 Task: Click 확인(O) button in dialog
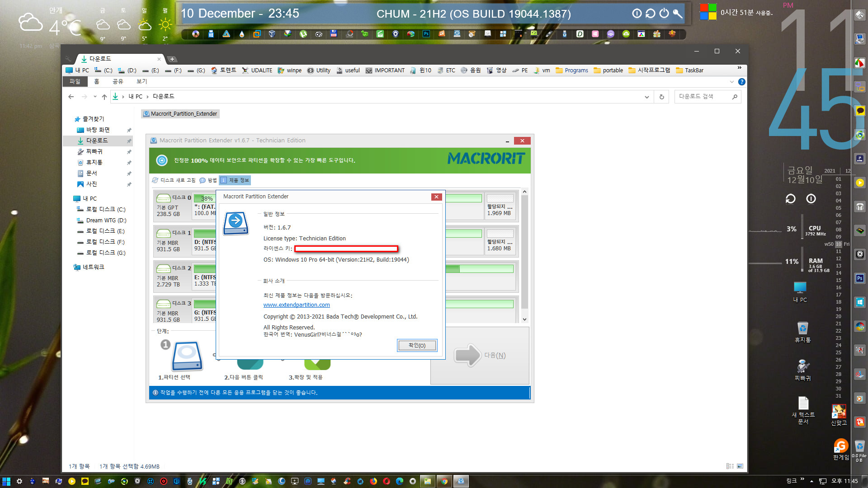(417, 346)
